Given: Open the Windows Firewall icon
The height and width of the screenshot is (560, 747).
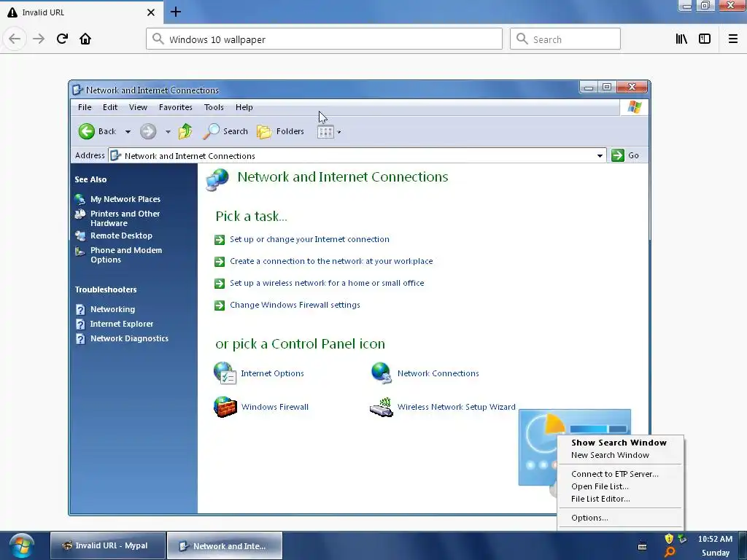Looking at the screenshot, I should pyautogui.click(x=262, y=407).
